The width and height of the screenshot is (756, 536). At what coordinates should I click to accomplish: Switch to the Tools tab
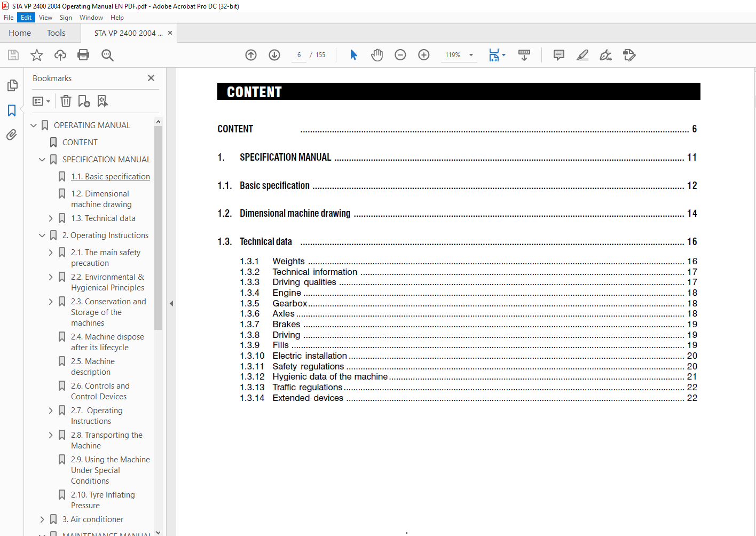coord(56,33)
